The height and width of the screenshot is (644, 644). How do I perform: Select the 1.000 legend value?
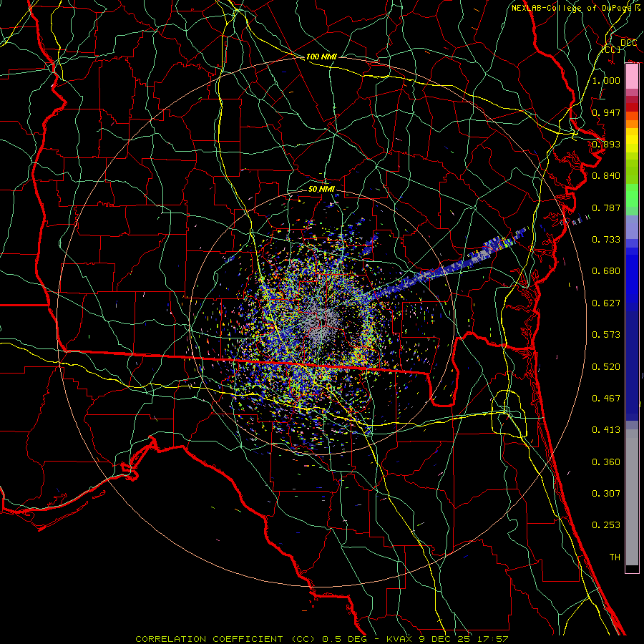coord(606,80)
